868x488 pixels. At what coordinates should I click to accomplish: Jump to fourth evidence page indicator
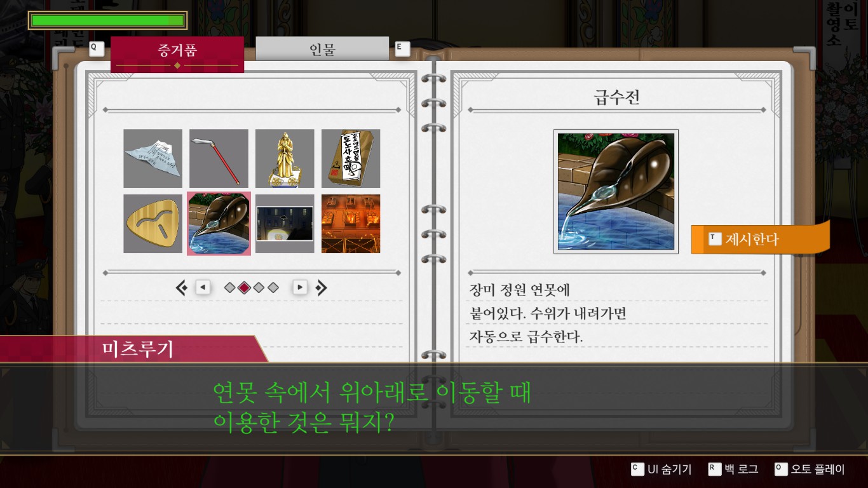[273, 288]
